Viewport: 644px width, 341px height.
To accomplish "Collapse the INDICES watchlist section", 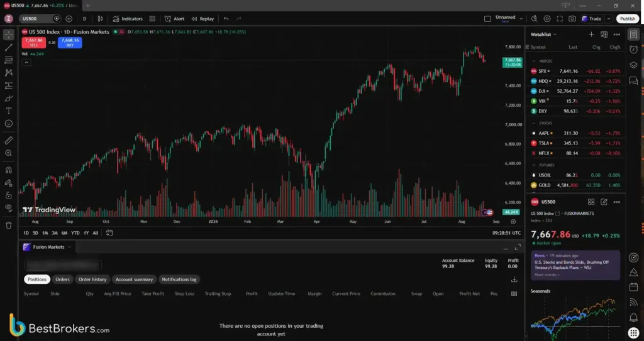I will tap(533, 61).
